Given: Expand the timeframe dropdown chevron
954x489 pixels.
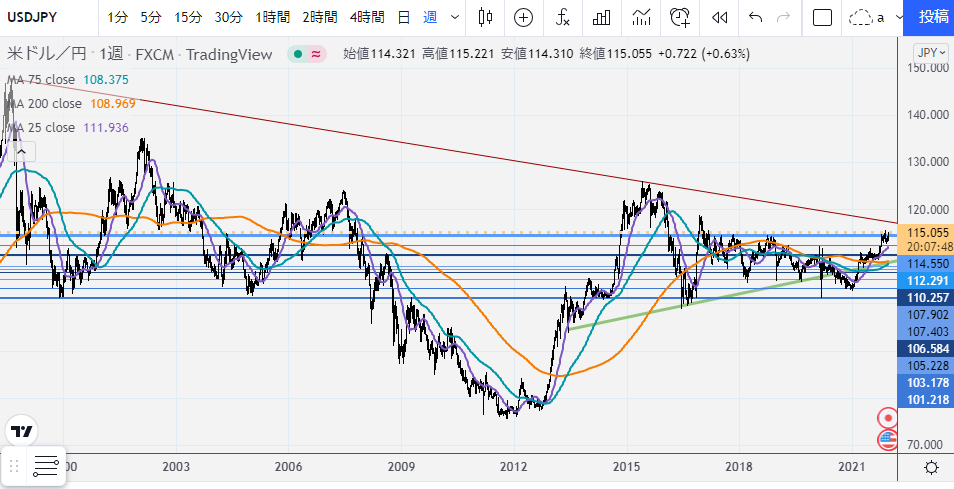Looking at the screenshot, I should [455, 18].
